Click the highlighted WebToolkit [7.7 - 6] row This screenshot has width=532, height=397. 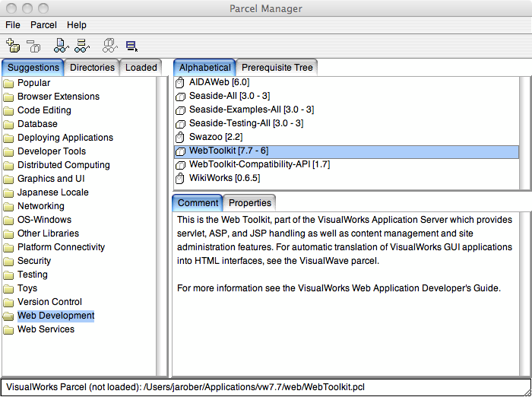coord(347,151)
